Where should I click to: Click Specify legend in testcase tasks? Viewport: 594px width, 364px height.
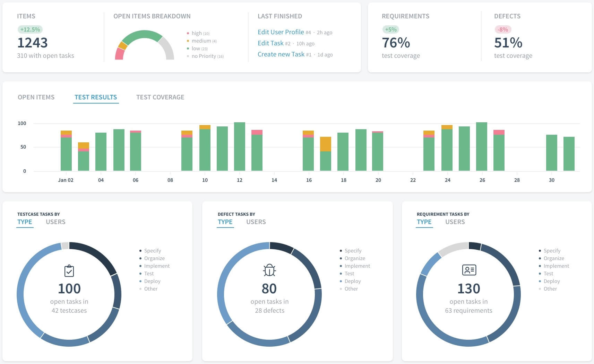150,251
